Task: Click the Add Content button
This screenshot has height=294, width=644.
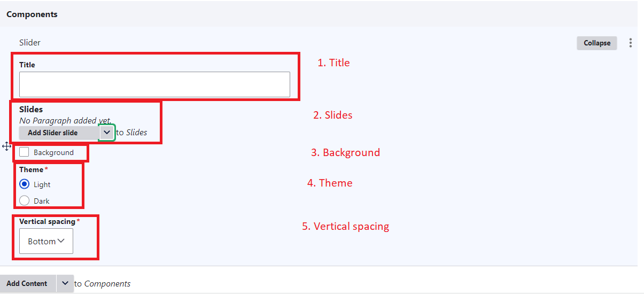Action: [x=27, y=283]
